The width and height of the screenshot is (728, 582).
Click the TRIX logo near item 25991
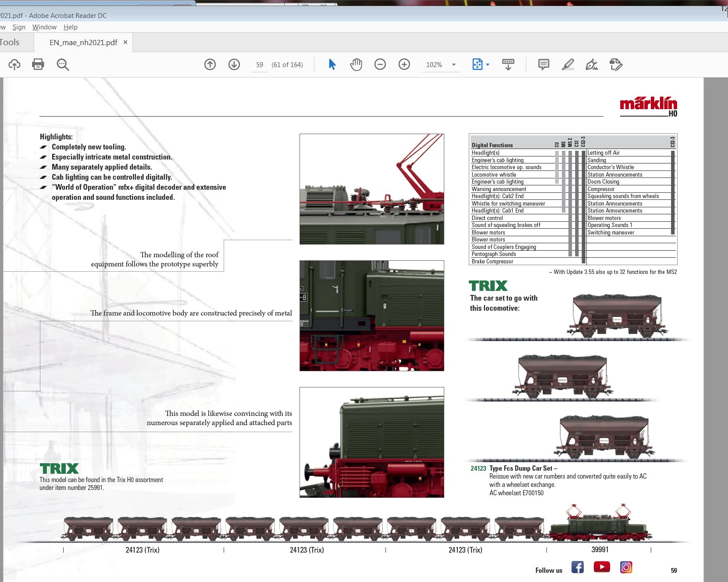[x=59, y=468]
